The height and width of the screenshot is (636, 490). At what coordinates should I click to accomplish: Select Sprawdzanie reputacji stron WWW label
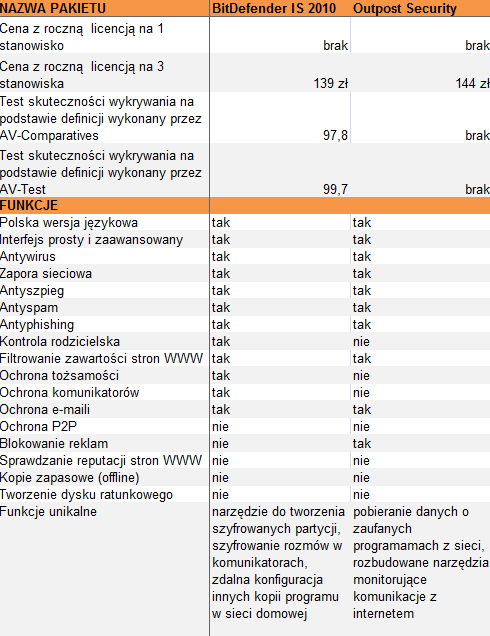(101, 461)
